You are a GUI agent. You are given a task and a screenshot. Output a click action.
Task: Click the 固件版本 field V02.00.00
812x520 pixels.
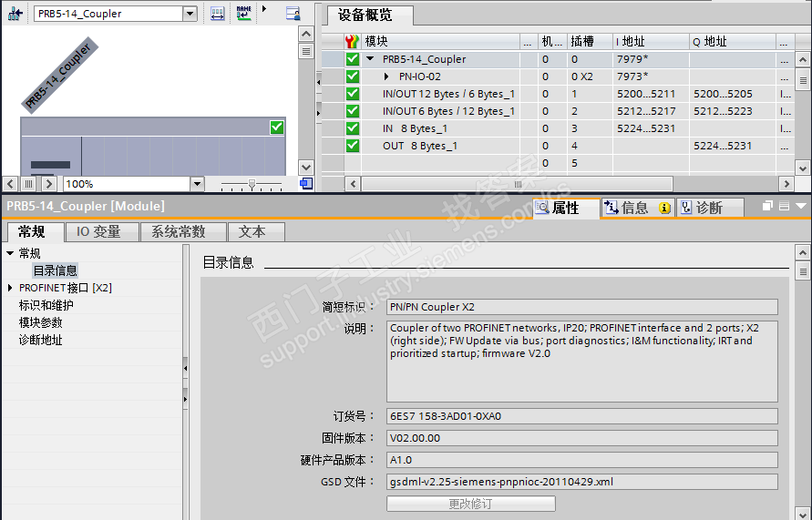(x=582, y=438)
